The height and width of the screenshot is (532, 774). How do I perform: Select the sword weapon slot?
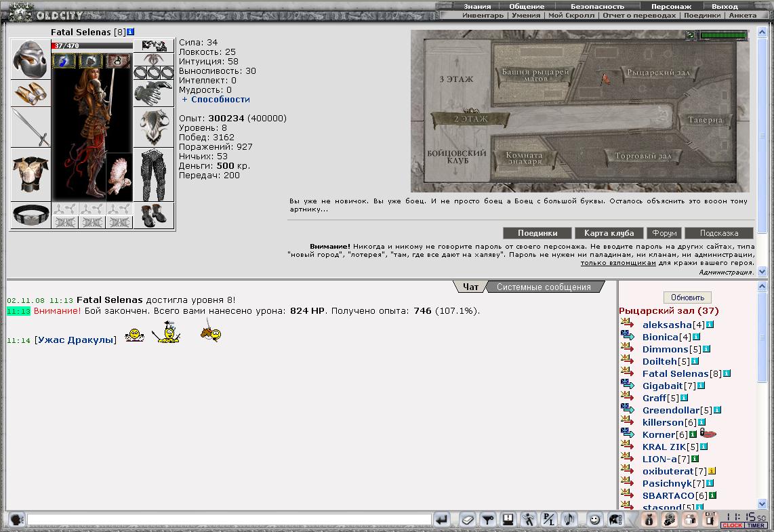(x=30, y=127)
